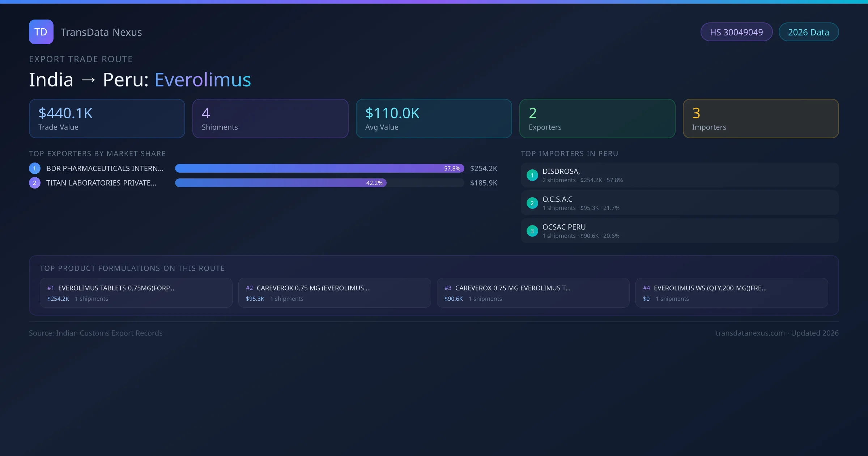
Task: Click the blue rank 1 exporter badge
Action: 35,168
